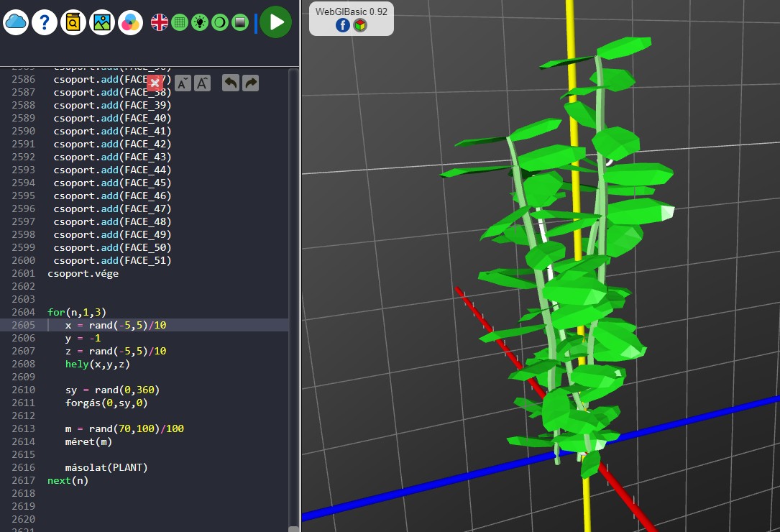Open the cloud storage icon
The image size is (780, 532).
pyautogui.click(x=16, y=22)
